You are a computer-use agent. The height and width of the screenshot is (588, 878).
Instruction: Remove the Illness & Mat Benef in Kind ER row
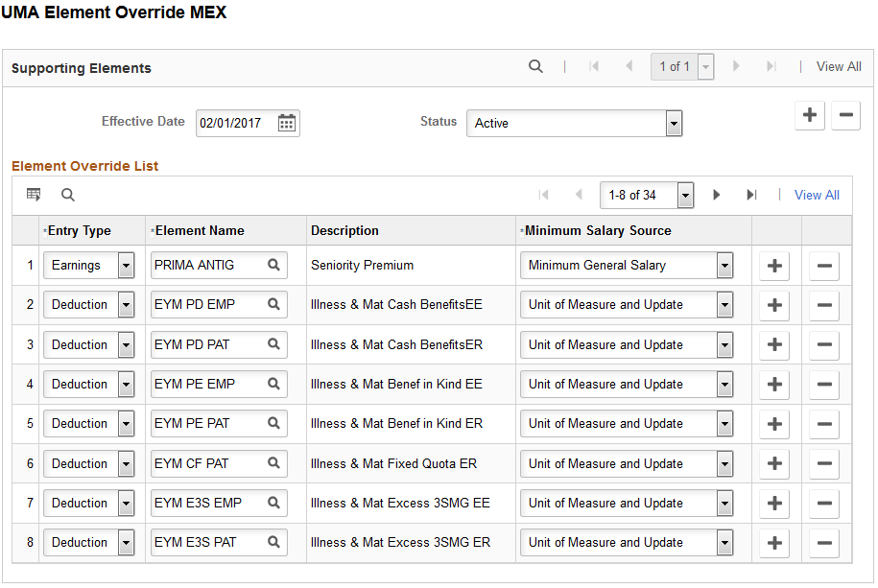coord(824,424)
